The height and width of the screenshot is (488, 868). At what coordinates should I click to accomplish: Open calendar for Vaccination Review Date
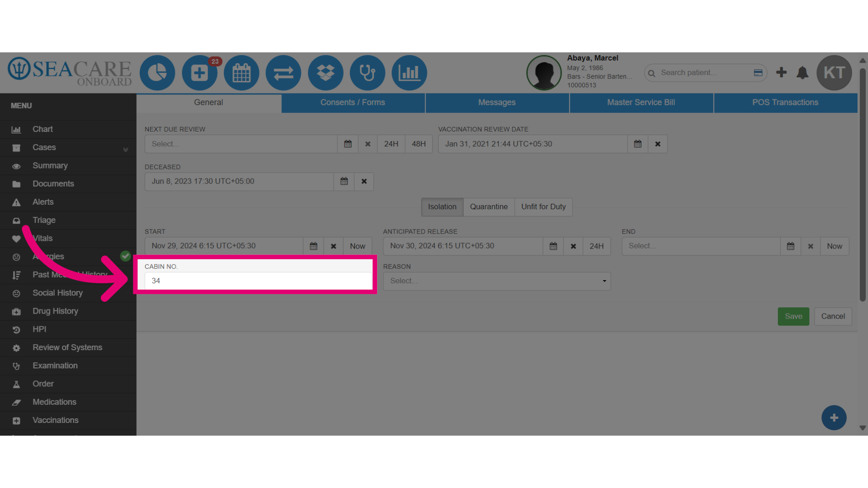(638, 144)
